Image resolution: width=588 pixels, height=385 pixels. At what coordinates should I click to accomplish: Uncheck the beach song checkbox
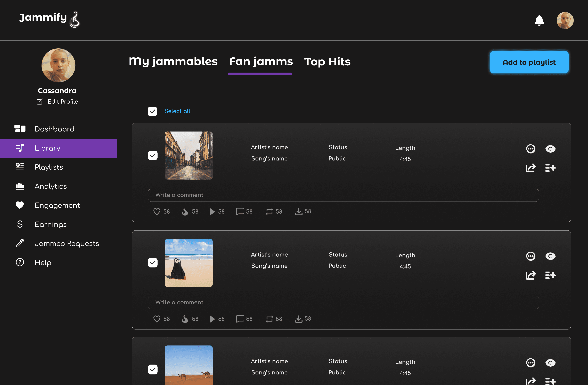153,263
